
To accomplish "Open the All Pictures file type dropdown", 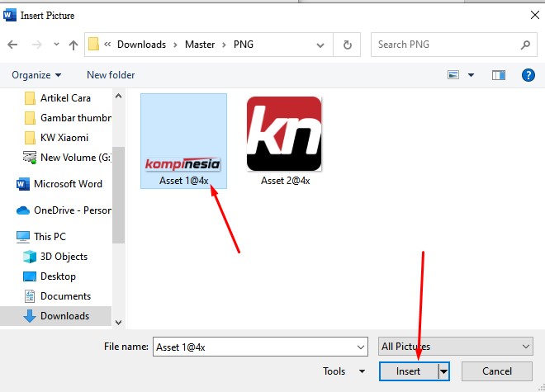I will pos(456,347).
